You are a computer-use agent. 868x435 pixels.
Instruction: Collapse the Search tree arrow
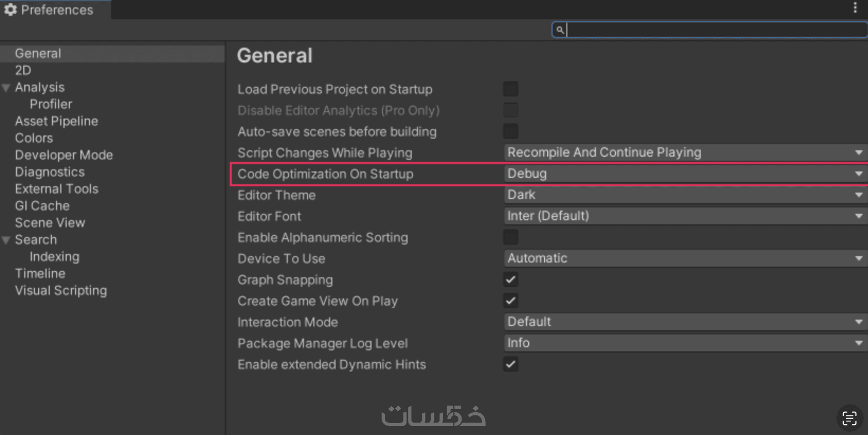tap(6, 240)
